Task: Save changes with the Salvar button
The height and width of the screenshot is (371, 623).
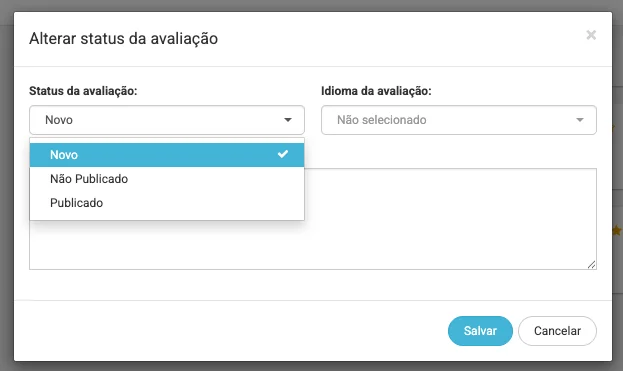Action: point(480,331)
